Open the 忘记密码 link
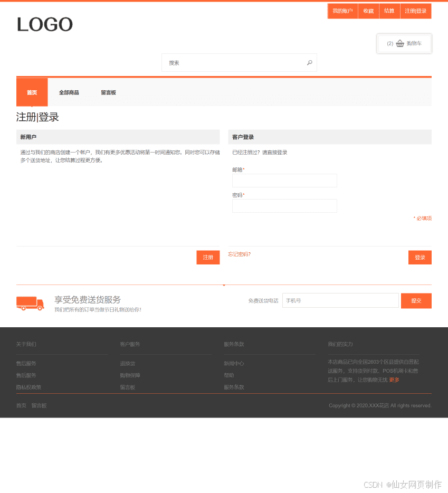This screenshot has width=448, height=493. (239, 254)
